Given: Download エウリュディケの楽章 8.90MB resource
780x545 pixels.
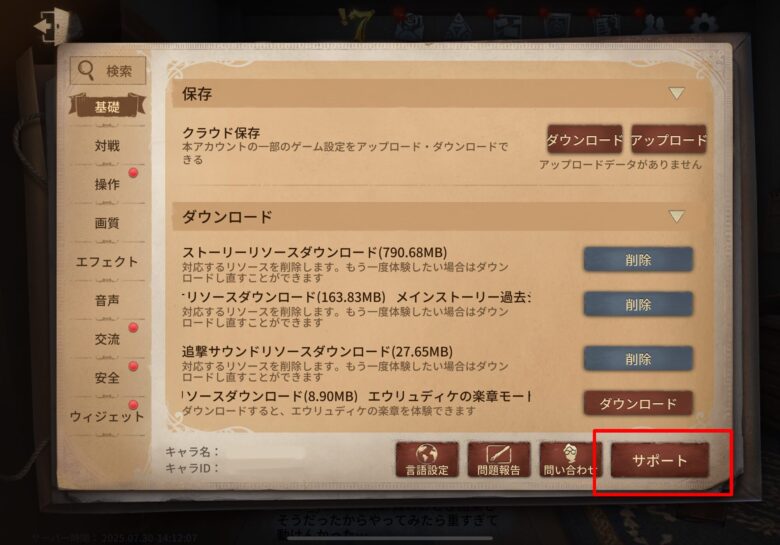Looking at the screenshot, I should click(x=638, y=403).
